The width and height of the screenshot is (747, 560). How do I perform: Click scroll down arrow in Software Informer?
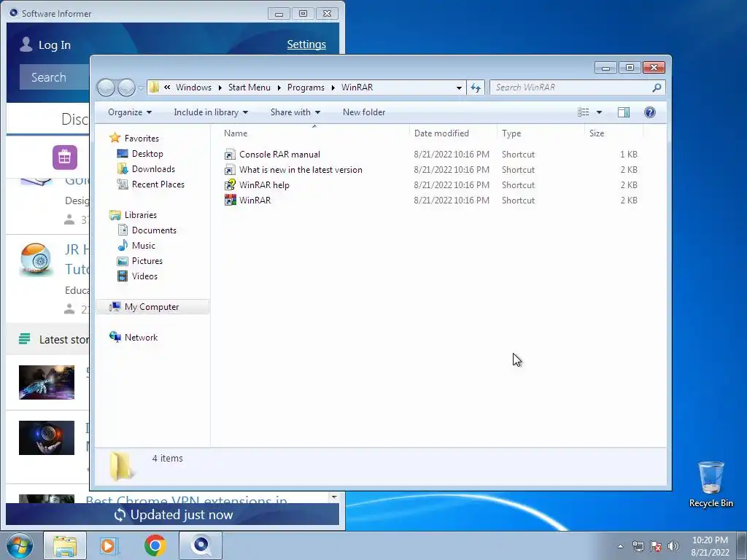click(x=334, y=497)
